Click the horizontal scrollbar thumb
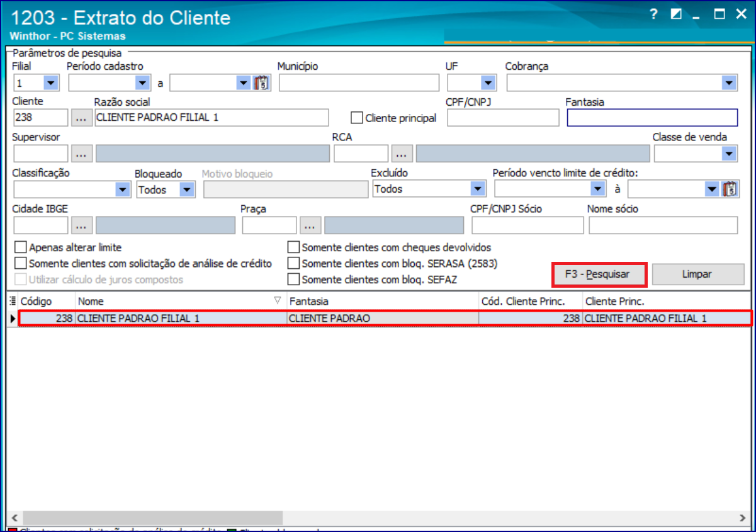Image resolution: width=756 pixels, height=532 pixels. pyautogui.click(x=153, y=518)
